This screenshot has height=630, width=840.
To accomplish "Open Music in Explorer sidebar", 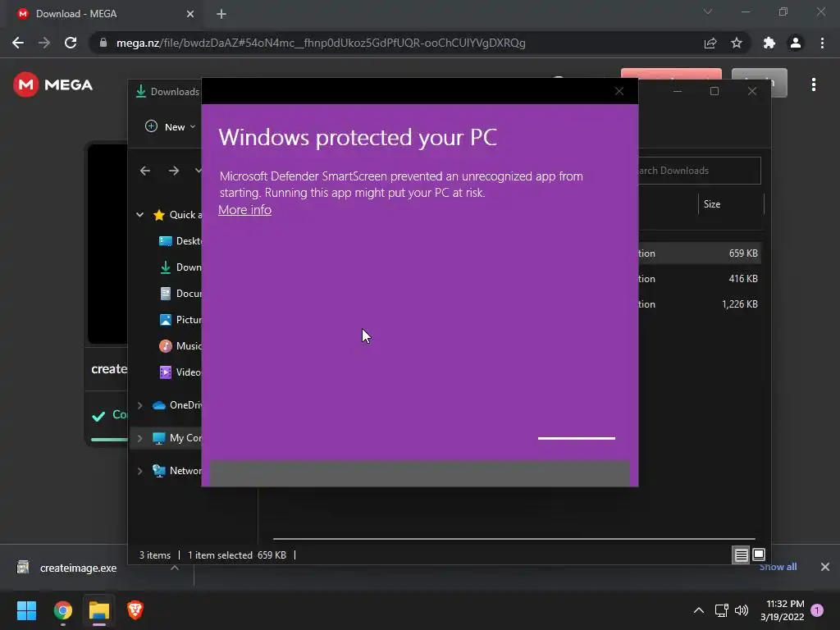I will (180, 346).
